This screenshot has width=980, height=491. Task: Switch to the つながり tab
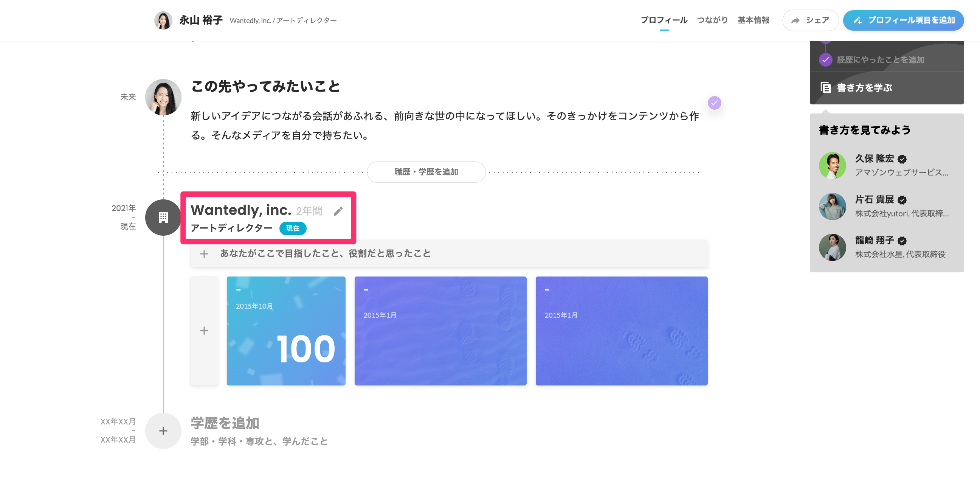point(712,20)
